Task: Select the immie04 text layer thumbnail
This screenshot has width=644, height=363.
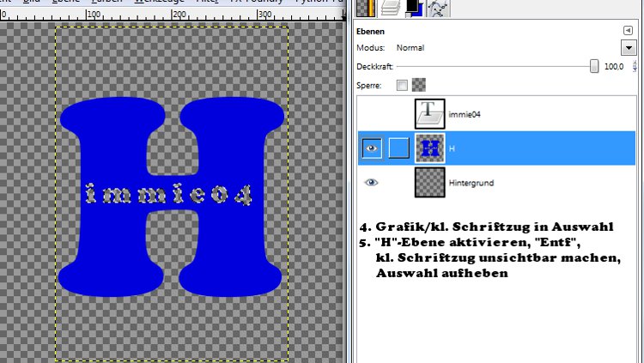Action: coord(429,114)
